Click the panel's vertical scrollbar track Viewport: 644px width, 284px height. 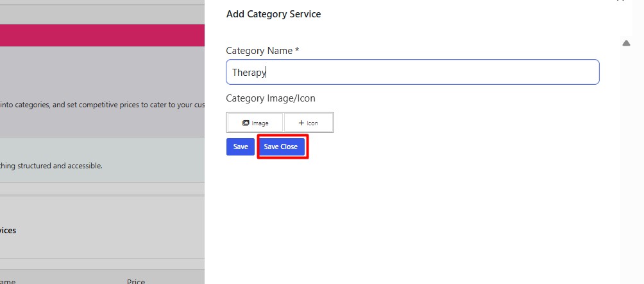point(627,161)
